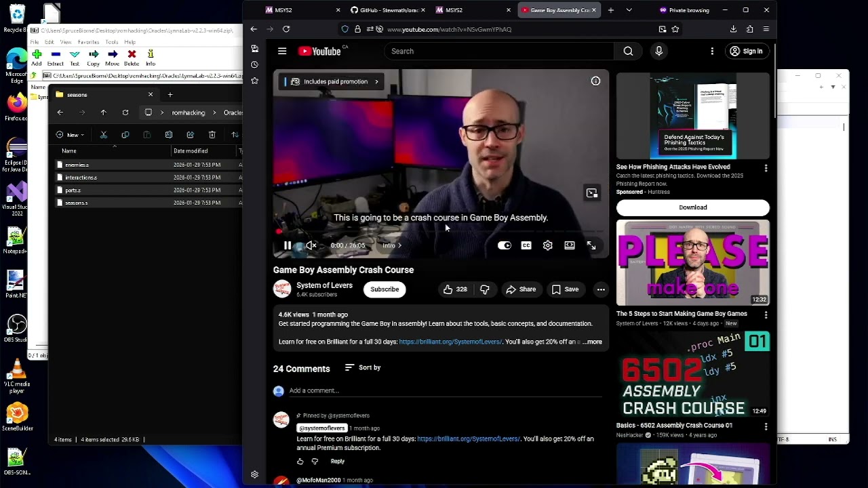Click the red Delete X in 7-Zip

(132, 58)
